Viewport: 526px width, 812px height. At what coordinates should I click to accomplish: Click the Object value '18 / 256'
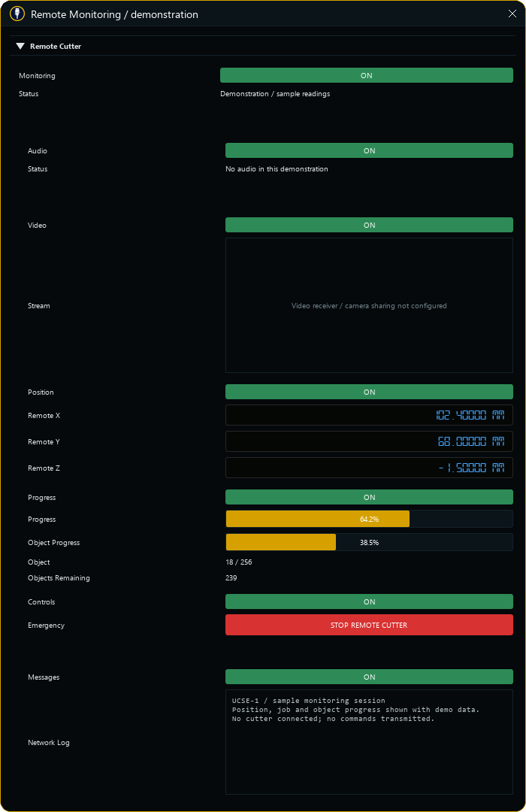(239, 562)
